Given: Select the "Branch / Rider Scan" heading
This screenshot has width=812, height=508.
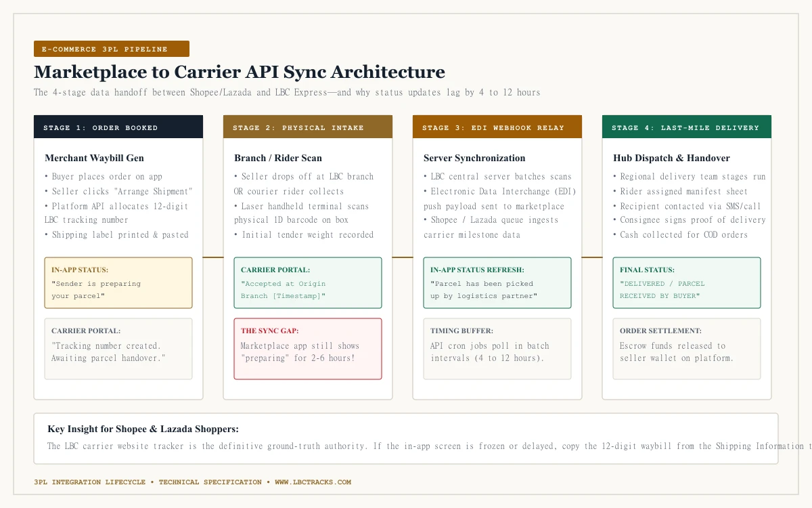Looking at the screenshot, I should click(x=278, y=158).
